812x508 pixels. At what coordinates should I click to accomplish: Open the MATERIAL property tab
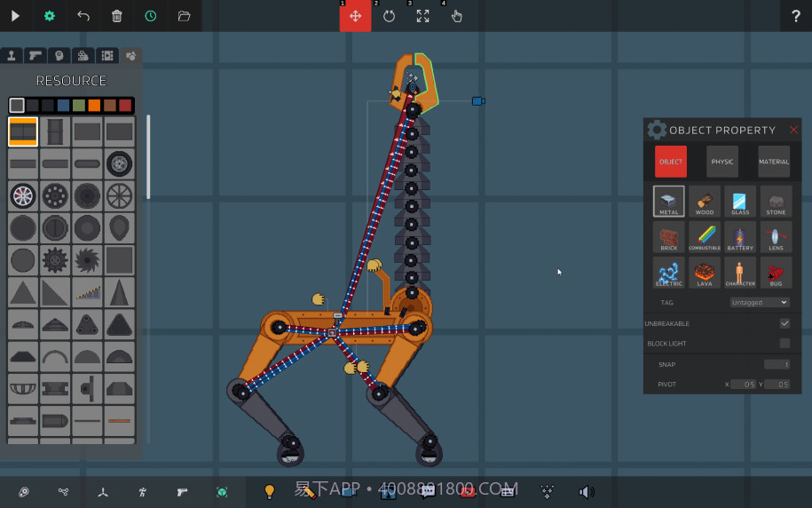click(x=774, y=162)
